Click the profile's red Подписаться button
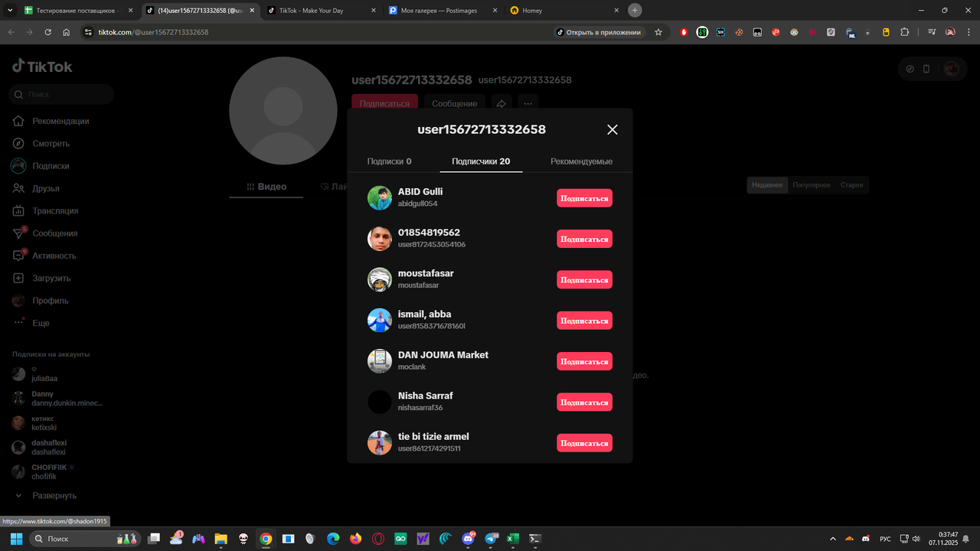This screenshot has width=980, height=551. pyautogui.click(x=384, y=103)
